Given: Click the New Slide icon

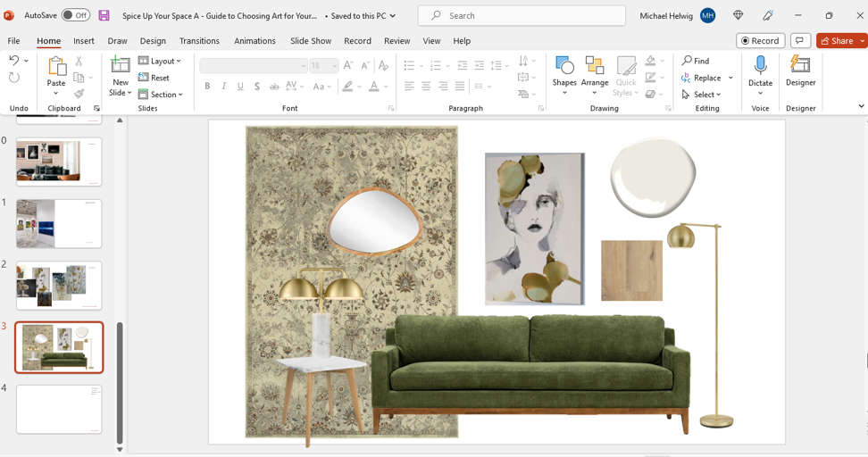Looking at the screenshot, I should (121, 65).
